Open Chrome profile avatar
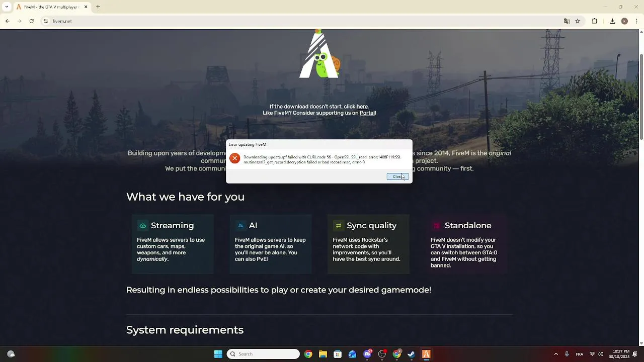This screenshot has height=362, width=644. [624, 21]
